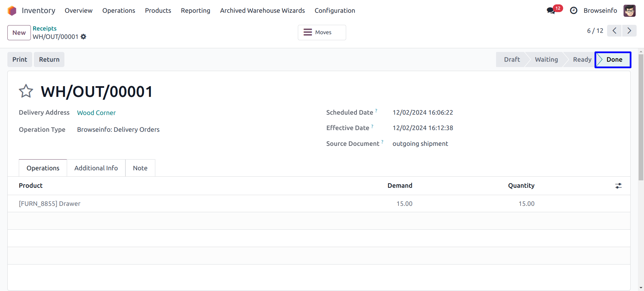Open the Moves smart button
This screenshot has width=644, height=291.
[x=322, y=33]
